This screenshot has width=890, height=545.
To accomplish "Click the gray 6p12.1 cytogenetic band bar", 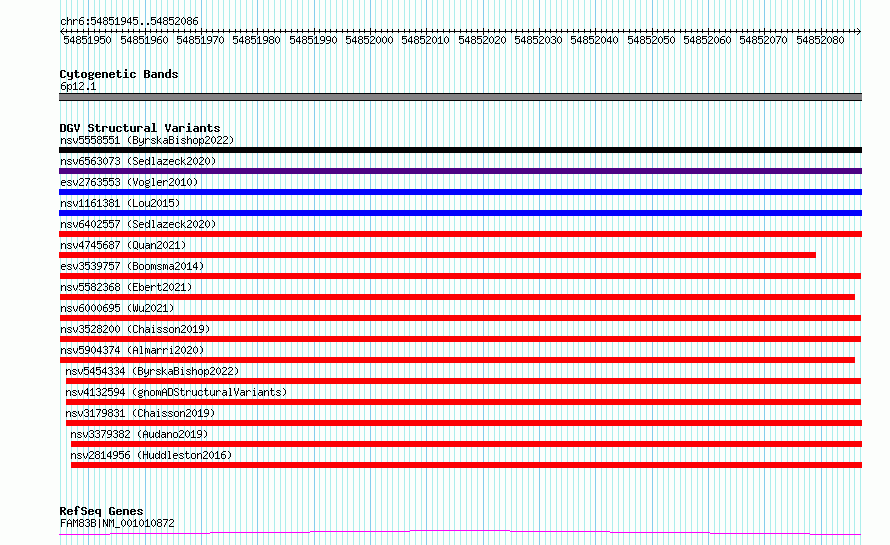I will click(460, 97).
